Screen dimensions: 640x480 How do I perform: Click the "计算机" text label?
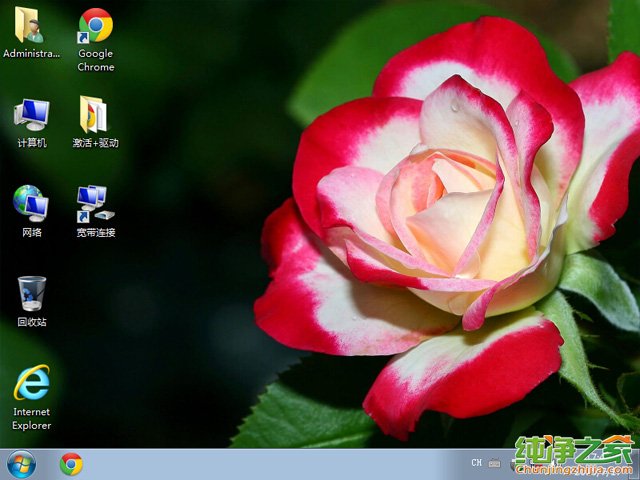(x=31, y=143)
